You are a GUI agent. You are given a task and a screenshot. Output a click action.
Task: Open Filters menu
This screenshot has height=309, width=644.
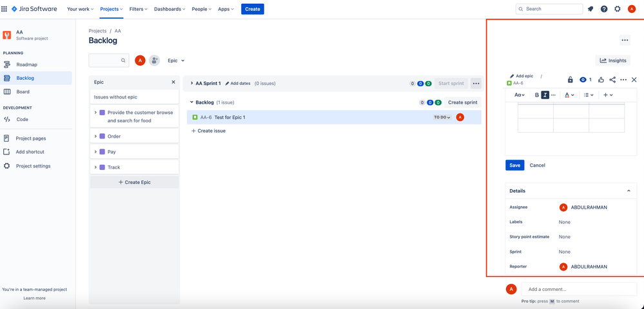click(x=139, y=9)
